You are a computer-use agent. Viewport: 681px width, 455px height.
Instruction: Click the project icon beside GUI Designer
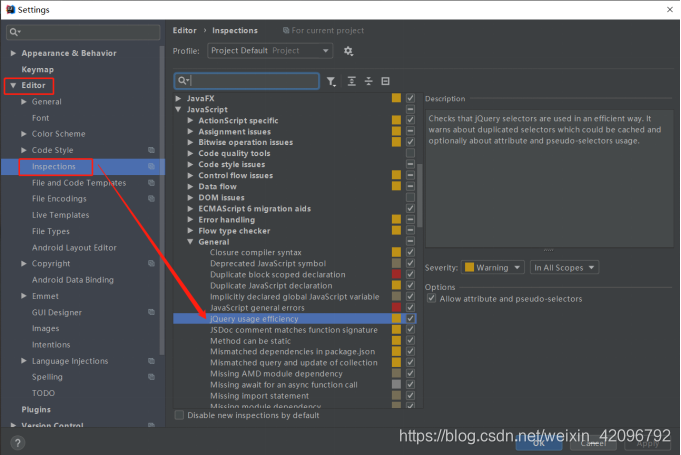click(x=151, y=312)
